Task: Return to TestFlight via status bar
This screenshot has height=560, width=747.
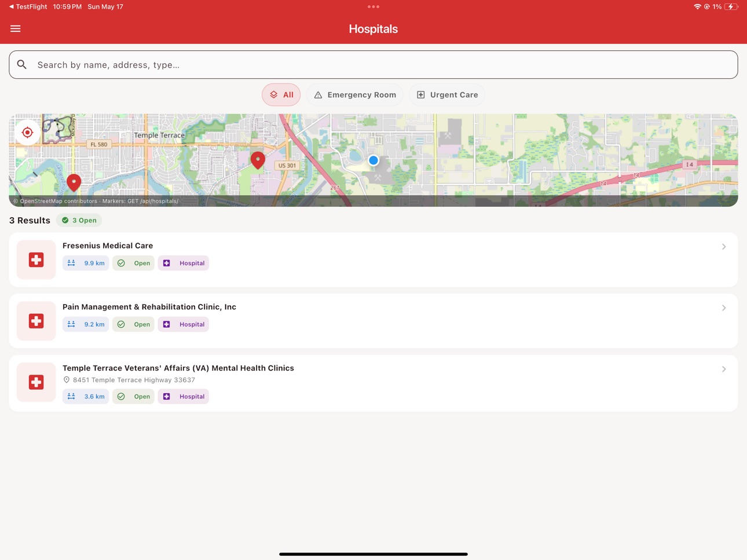Action: coord(28,7)
